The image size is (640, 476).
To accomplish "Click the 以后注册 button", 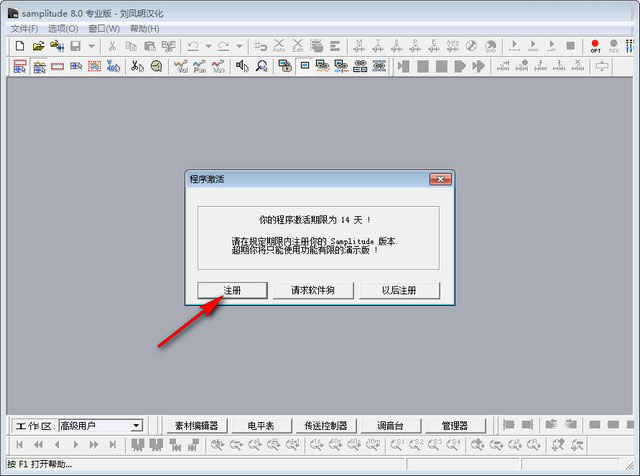I will tap(399, 290).
